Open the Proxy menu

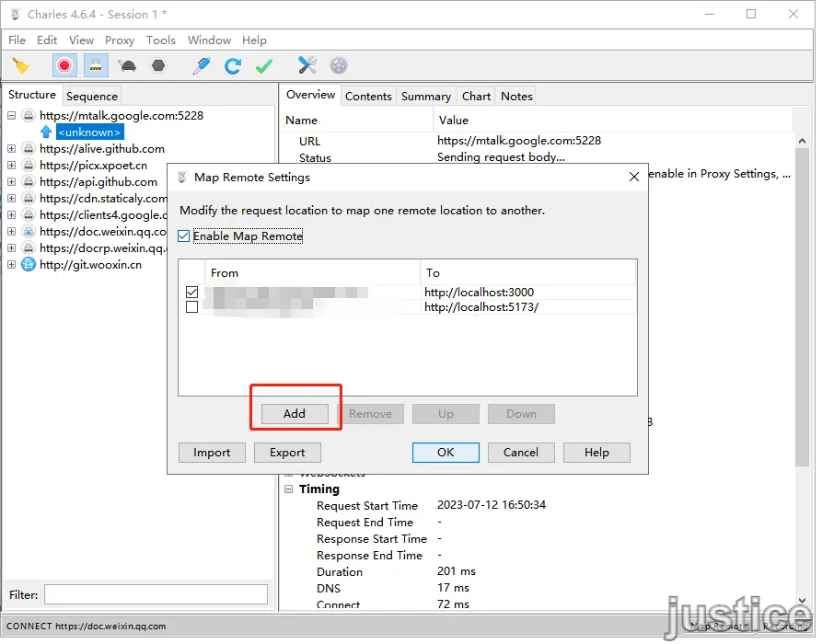pos(120,40)
